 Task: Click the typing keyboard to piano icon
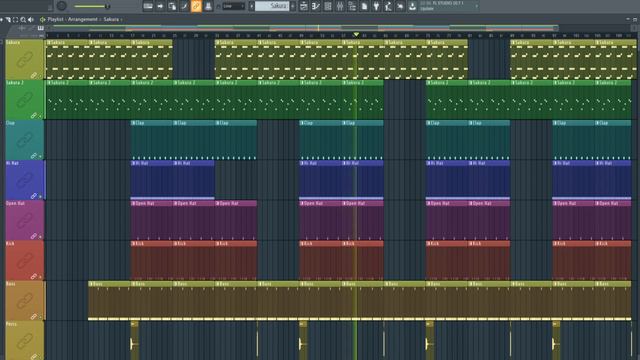(x=148, y=6)
